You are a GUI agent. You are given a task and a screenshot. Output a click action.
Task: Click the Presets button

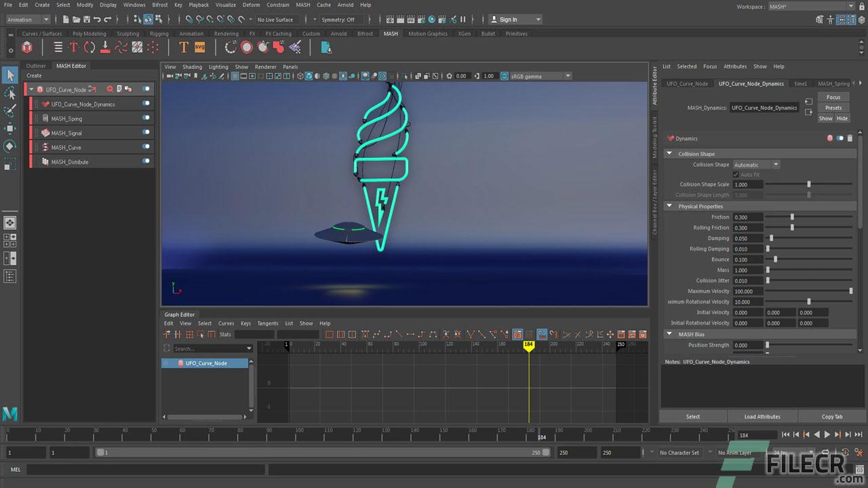(x=833, y=108)
